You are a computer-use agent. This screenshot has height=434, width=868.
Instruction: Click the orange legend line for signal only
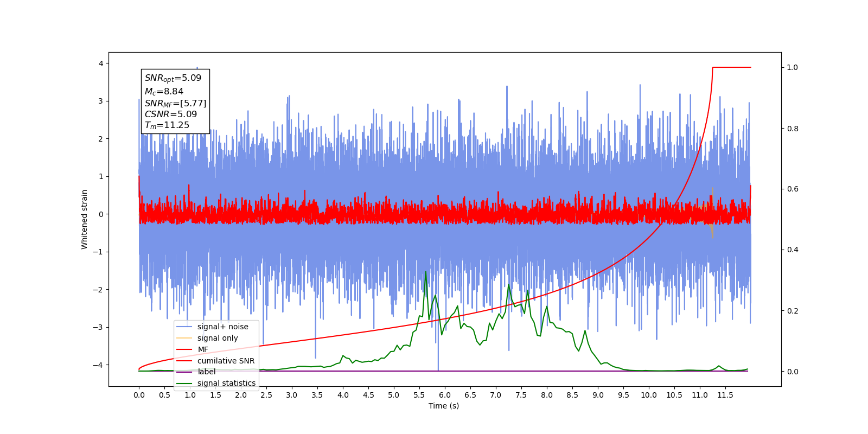(184, 338)
